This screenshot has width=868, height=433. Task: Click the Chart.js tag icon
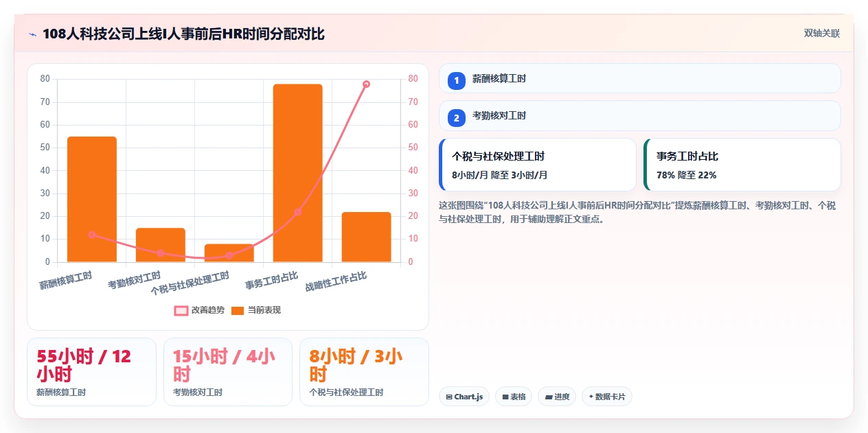(x=449, y=397)
